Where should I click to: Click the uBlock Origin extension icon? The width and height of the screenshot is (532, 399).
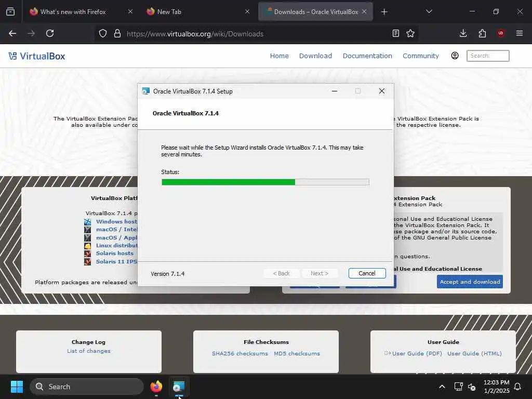(x=501, y=33)
